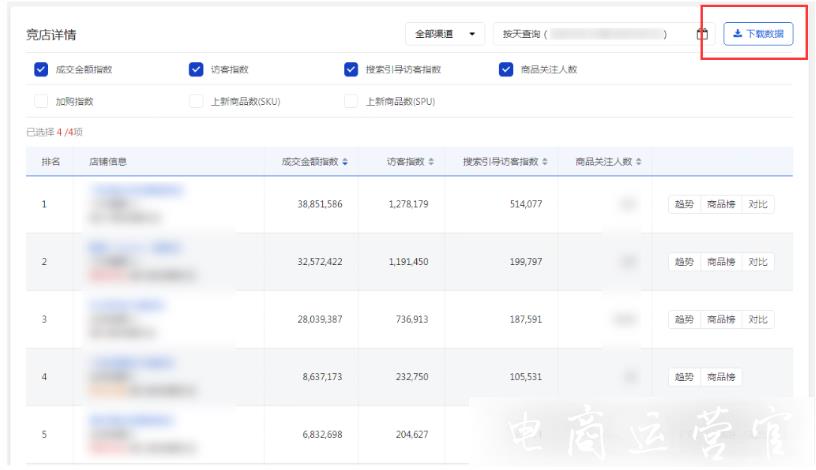Uncheck the 访客指数 checkbox
816x470 pixels.
click(x=196, y=70)
